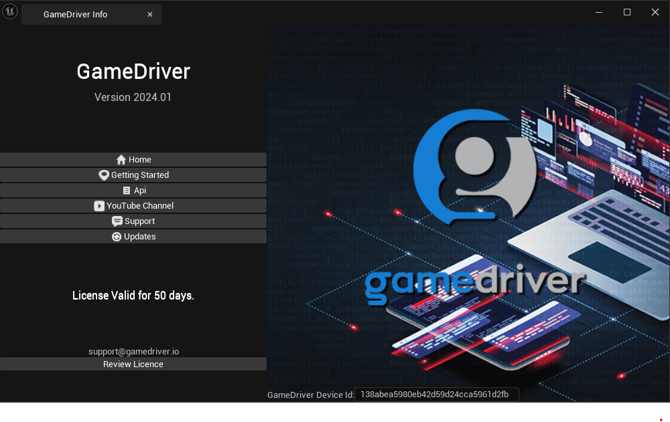Click the Support chat bubble icon

(117, 221)
